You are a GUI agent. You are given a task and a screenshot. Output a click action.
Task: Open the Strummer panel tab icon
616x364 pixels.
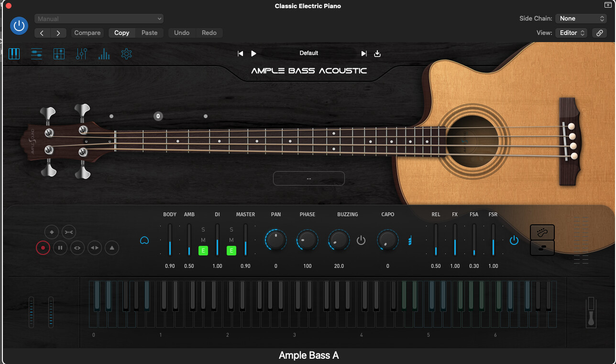tap(37, 54)
